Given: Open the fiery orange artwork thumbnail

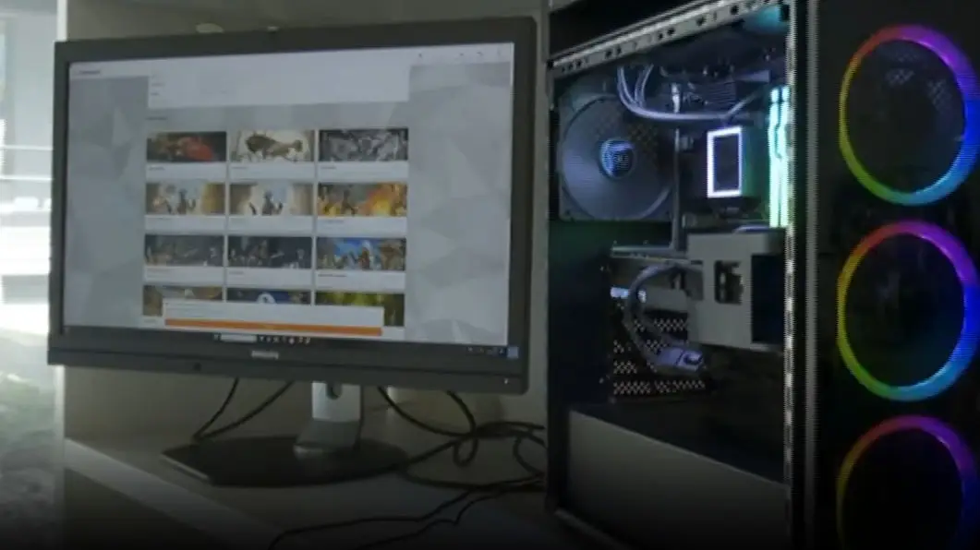Looking at the screenshot, I should pyautogui.click(x=362, y=199).
